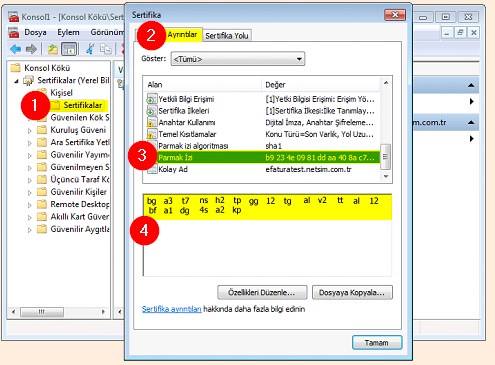Click the Ara Sertifika Yetk folder icon

coord(42,142)
